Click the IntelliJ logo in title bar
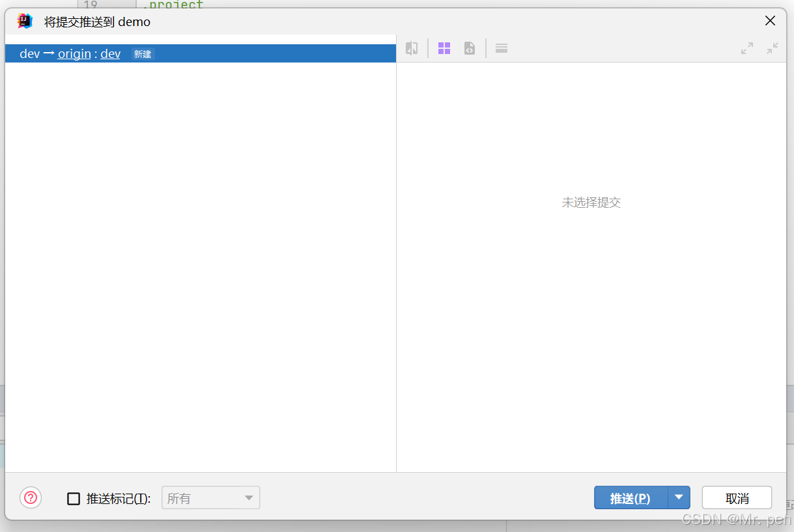Screen dimensions: 794x532 click(25, 21)
